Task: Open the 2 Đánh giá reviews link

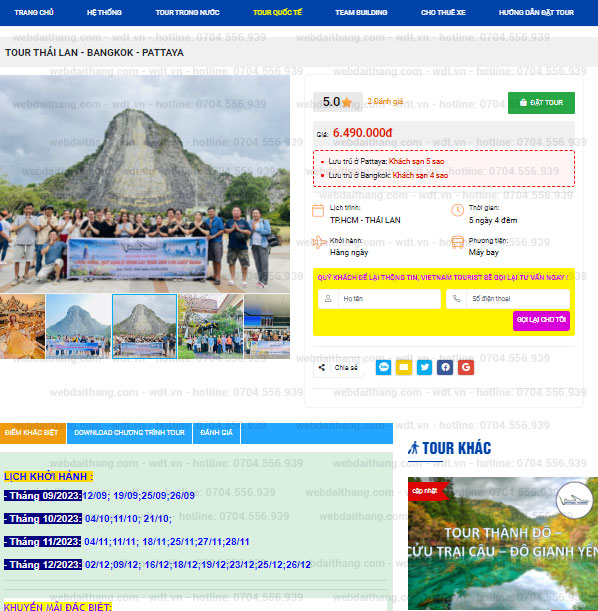Action: point(385,101)
